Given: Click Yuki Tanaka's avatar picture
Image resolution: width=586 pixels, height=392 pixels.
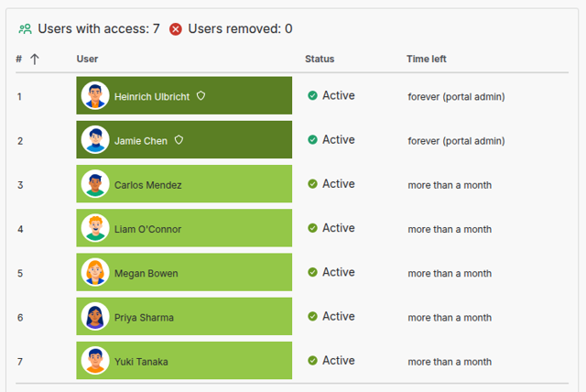Looking at the screenshot, I should click(x=95, y=361).
